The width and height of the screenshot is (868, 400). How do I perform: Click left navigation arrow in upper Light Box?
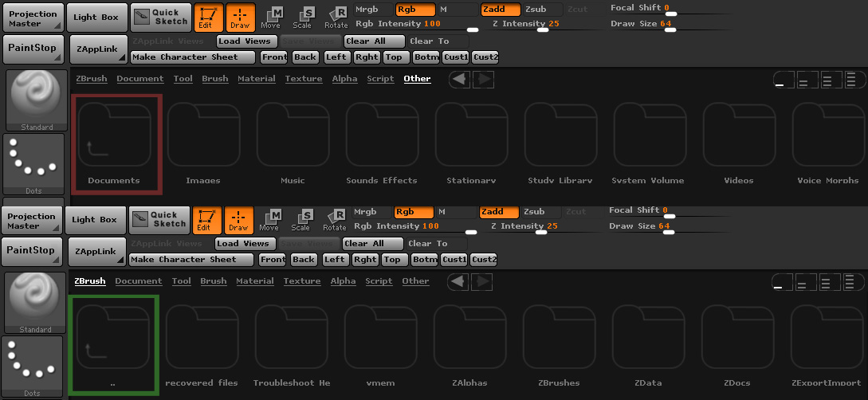click(x=460, y=80)
